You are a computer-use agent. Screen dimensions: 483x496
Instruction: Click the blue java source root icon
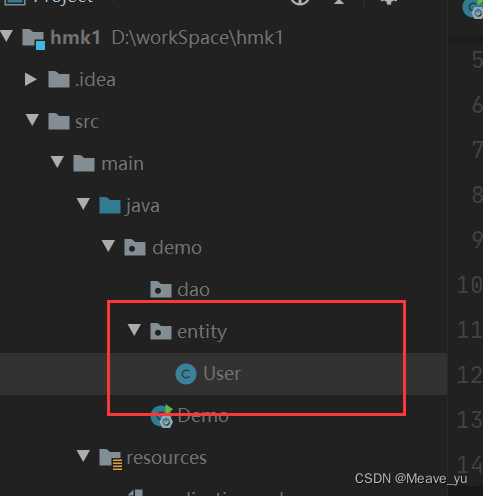pyautogui.click(x=110, y=205)
